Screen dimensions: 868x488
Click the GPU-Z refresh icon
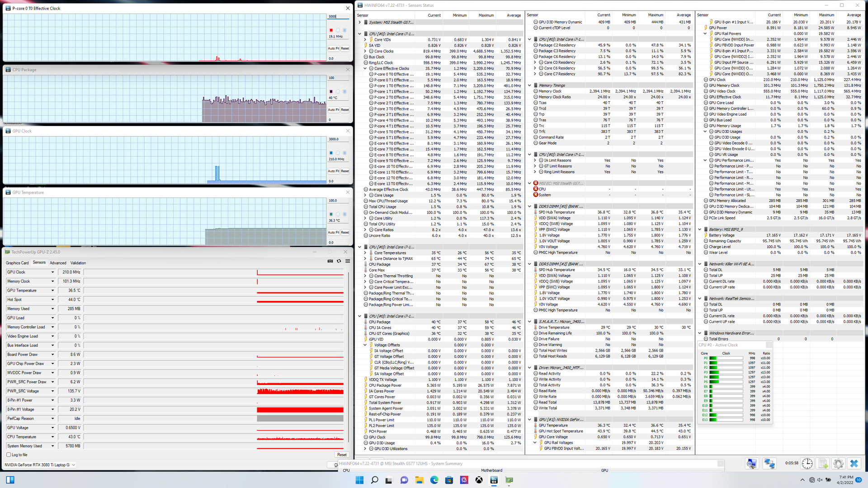click(x=339, y=261)
